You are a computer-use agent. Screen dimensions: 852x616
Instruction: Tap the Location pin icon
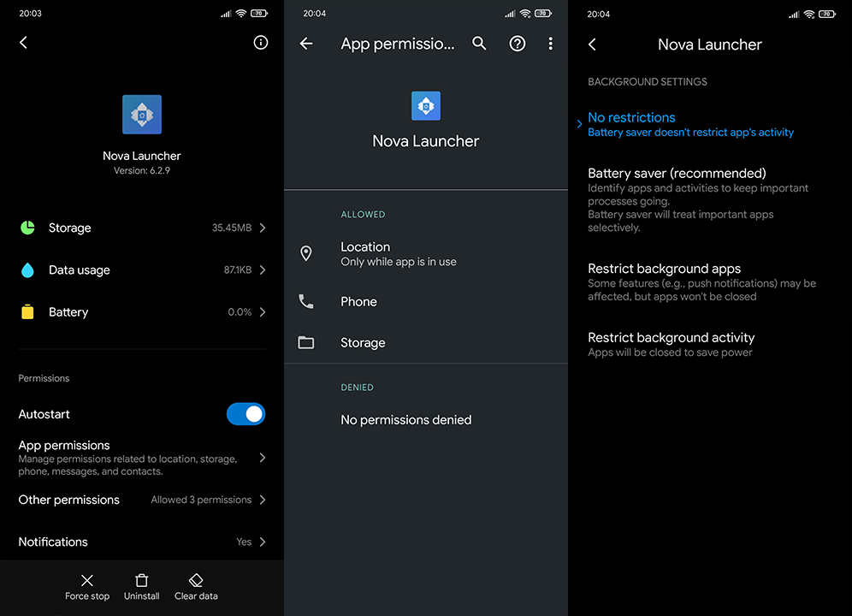[x=306, y=253]
